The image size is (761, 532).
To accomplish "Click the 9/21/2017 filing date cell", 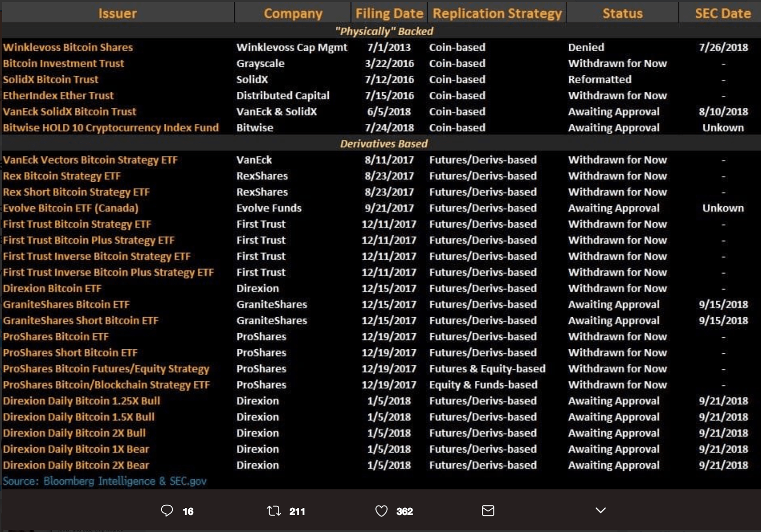I will click(x=390, y=208).
